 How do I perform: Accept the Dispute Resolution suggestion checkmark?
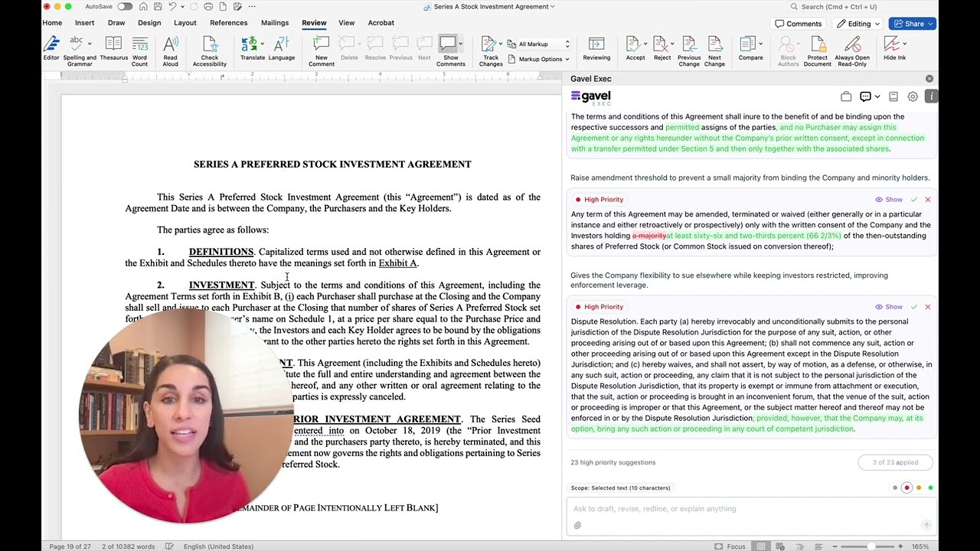(x=914, y=307)
